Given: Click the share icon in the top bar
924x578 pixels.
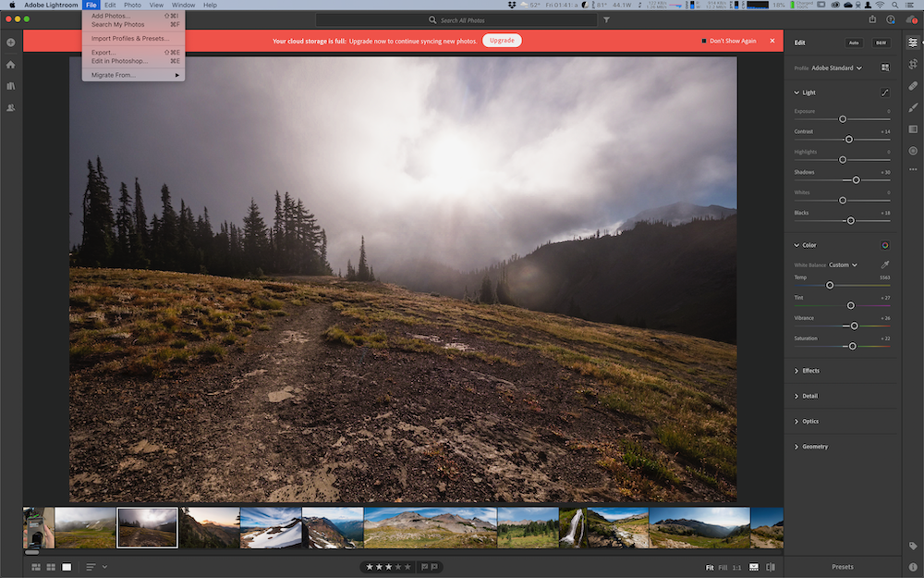Looking at the screenshot, I should (872, 19).
